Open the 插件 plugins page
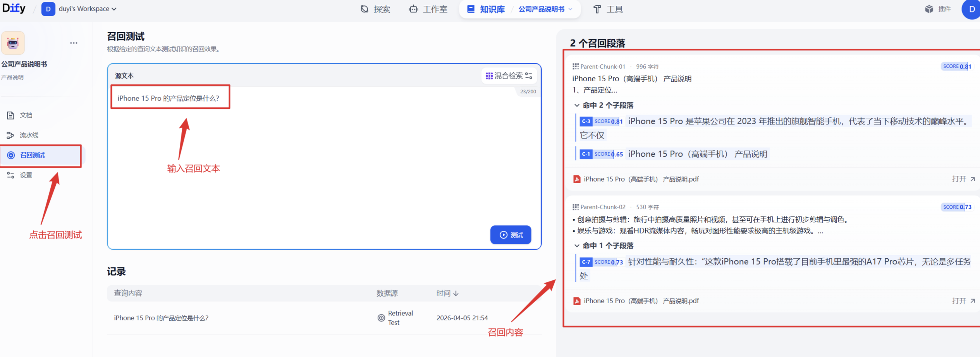This screenshot has width=980, height=357. click(937, 9)
